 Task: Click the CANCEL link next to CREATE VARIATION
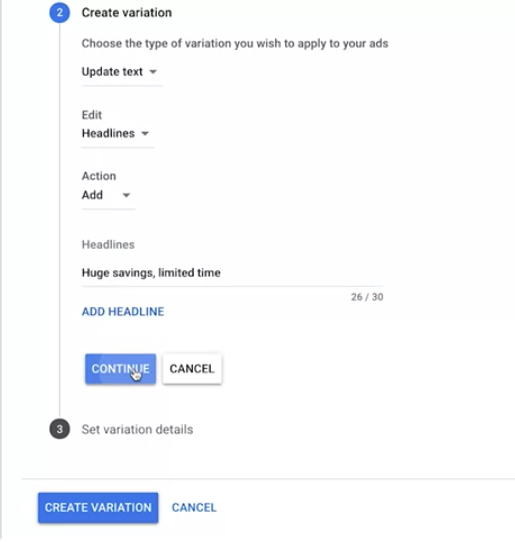coord(194,507)
